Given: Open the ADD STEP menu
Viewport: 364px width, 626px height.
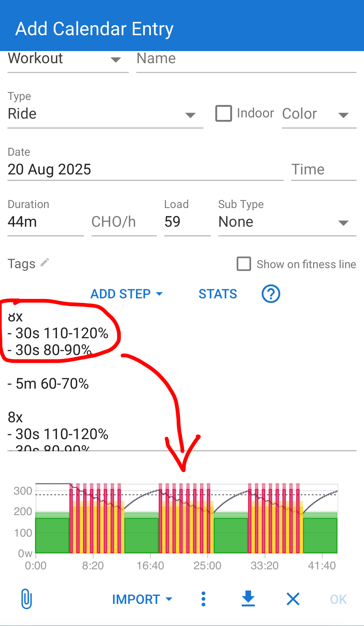Looking at the screenshot, I should tap(127, 294).
